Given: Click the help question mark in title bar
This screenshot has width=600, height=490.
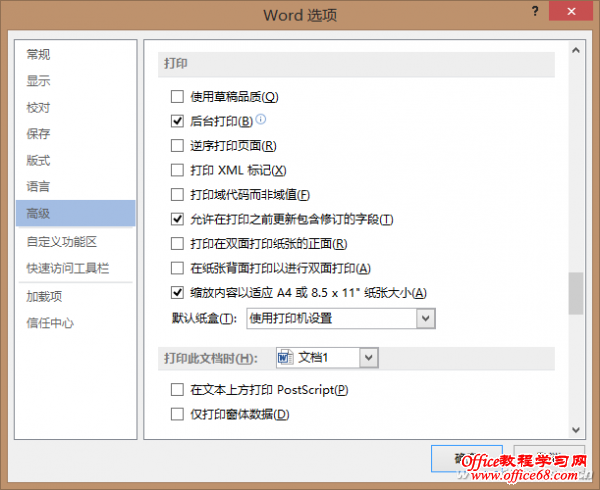Looking at the screenshot, I should point(535,11).
